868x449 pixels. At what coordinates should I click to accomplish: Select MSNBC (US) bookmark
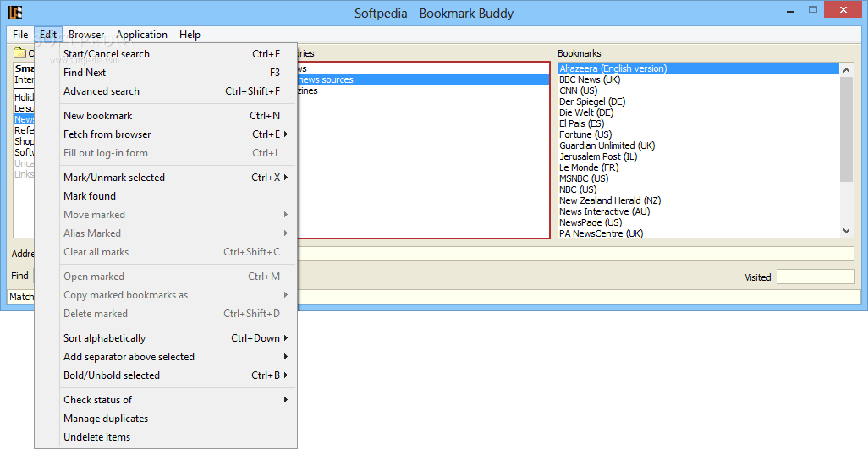pos(699,178)
